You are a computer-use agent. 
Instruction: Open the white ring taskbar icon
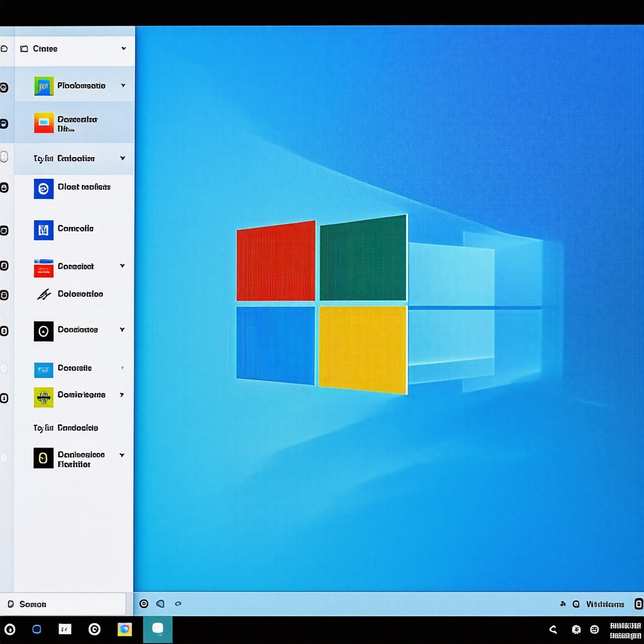(94, 629)
